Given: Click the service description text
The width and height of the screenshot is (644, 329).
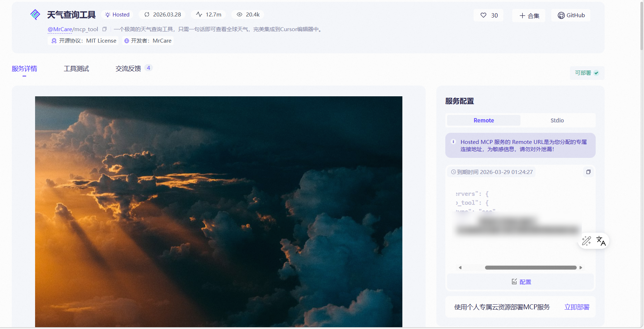Looking at the screenshot, I should (x=218, y=29).
